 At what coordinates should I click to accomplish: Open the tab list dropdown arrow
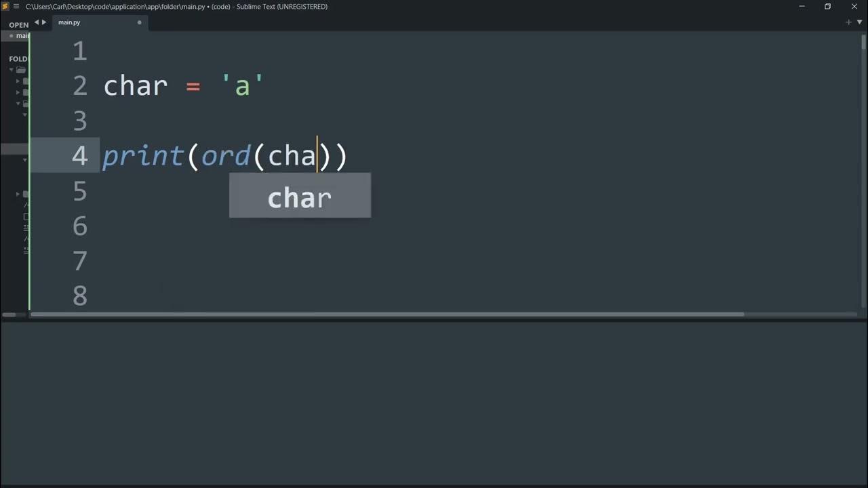859,22
